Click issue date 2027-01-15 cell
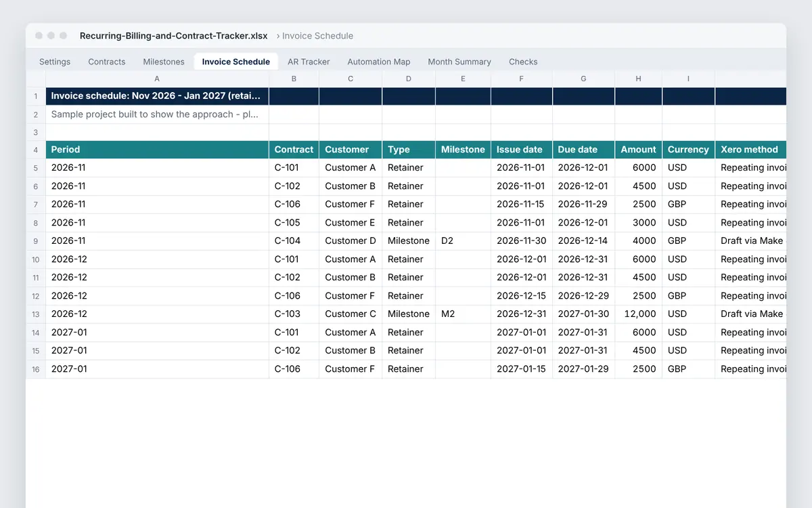Image resolution: width=812 pixels, height=508 pixels. [x=522, y=368]
